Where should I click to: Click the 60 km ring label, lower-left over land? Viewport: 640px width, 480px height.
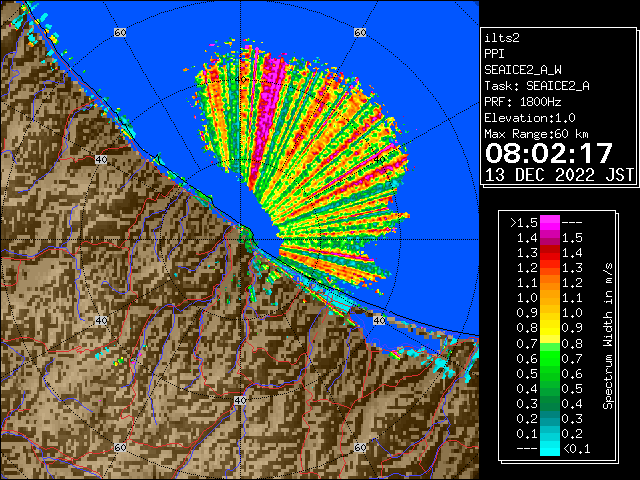120,448
